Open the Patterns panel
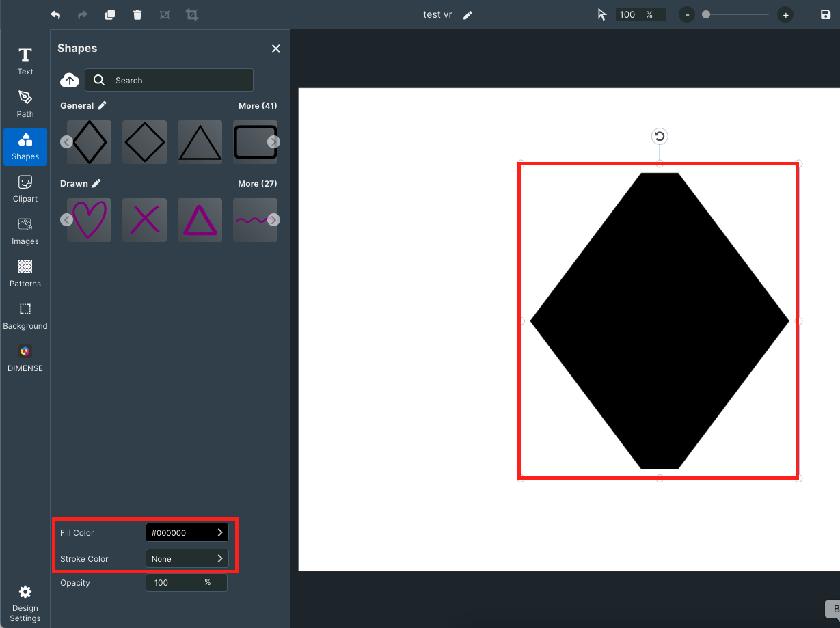Screen dimensions: 840x628 [x=25, y=273]
